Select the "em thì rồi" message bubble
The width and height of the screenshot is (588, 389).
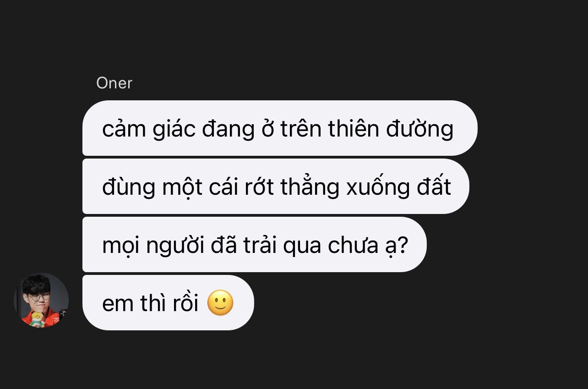coord(168,302)
